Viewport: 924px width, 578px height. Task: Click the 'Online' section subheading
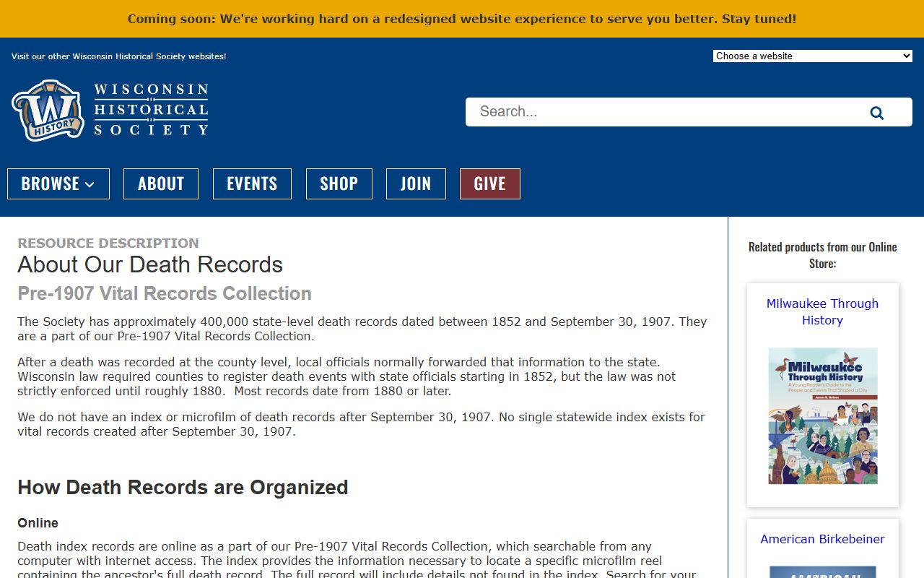38,523
